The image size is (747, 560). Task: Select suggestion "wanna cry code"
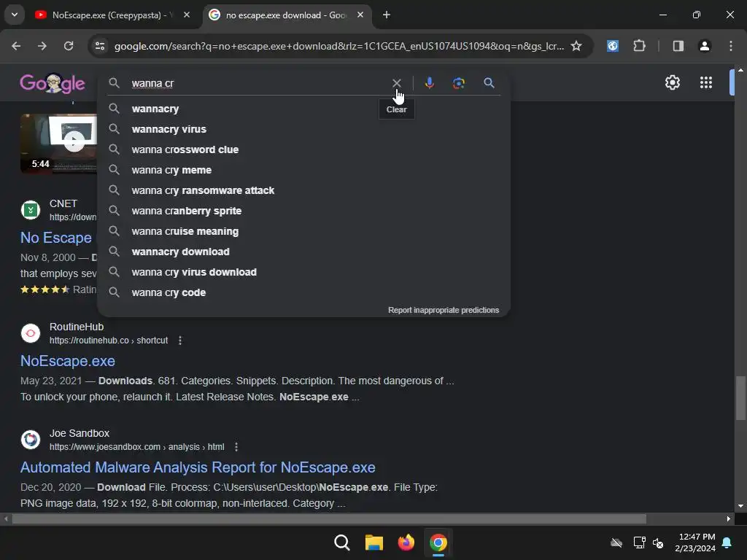coord(303,292)
